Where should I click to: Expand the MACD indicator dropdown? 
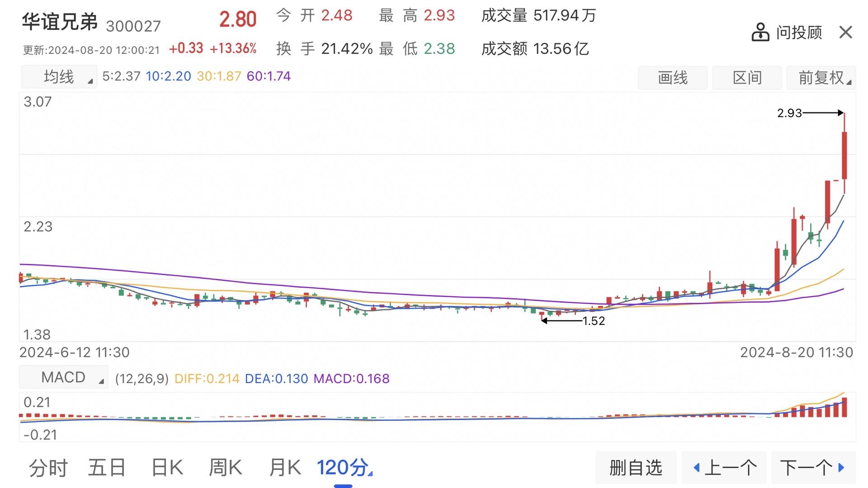pos(63,377)
